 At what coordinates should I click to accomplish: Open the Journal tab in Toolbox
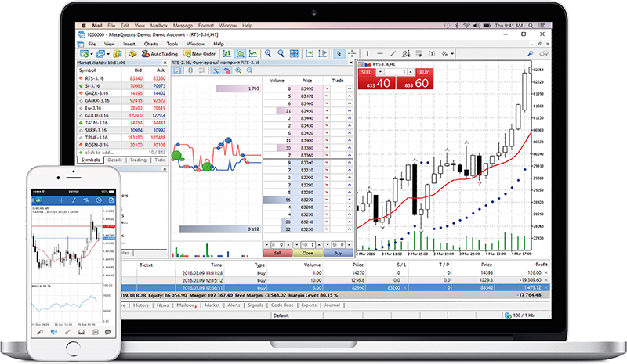(x=332, y=305)
